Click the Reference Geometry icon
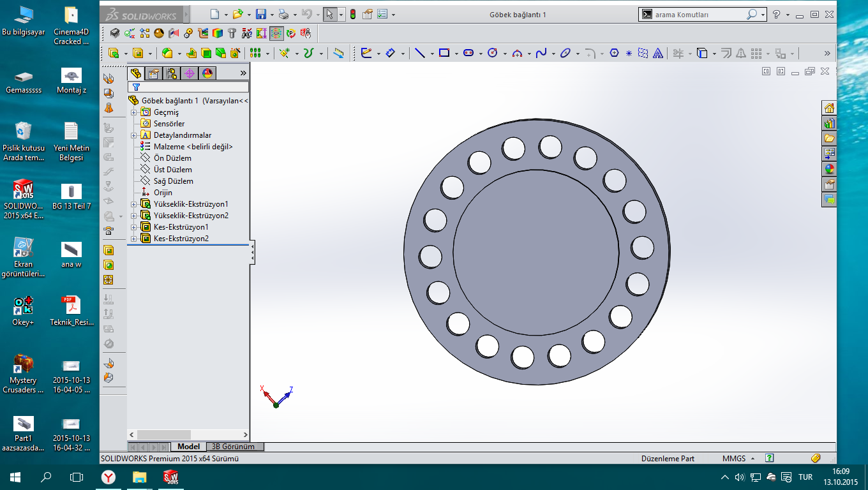This screenshot has height=490, width=868. (285, 54)
